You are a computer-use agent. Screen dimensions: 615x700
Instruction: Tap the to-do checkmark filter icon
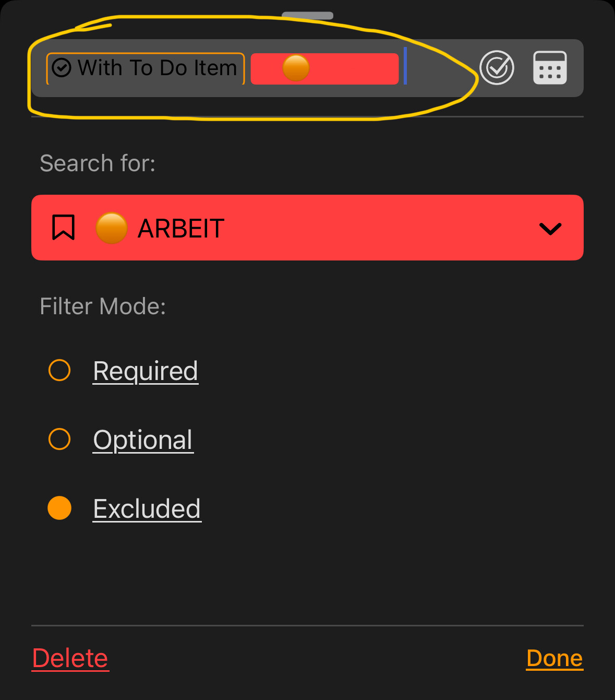click(497, 68)
